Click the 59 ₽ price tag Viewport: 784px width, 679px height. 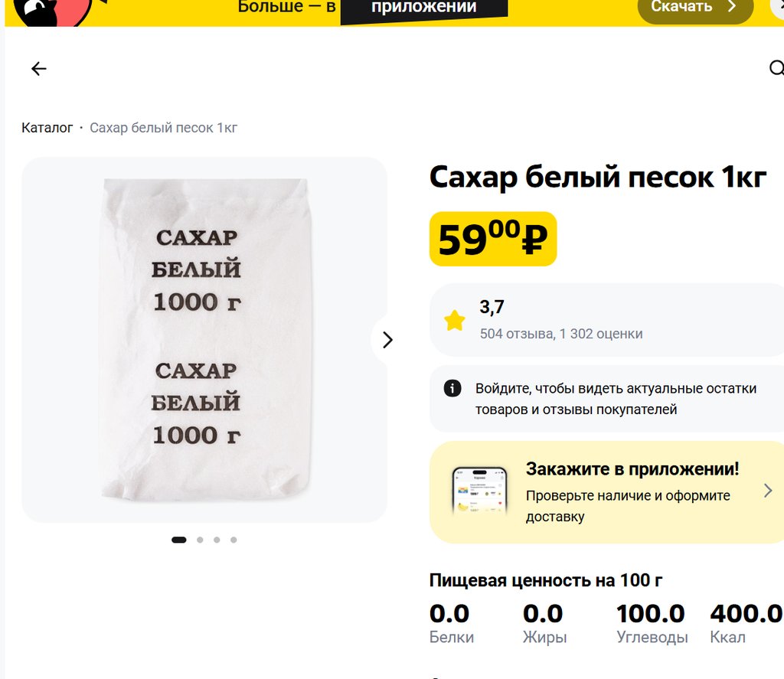pyautogui.click(x=493, y=239)
